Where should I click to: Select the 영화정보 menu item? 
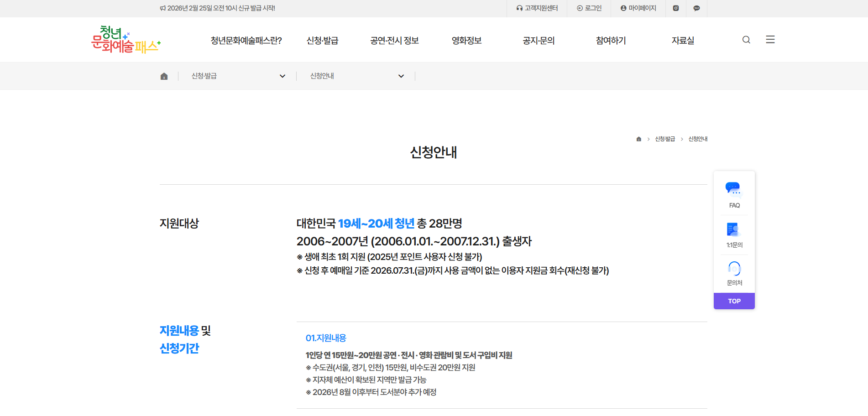pos(466,41)
